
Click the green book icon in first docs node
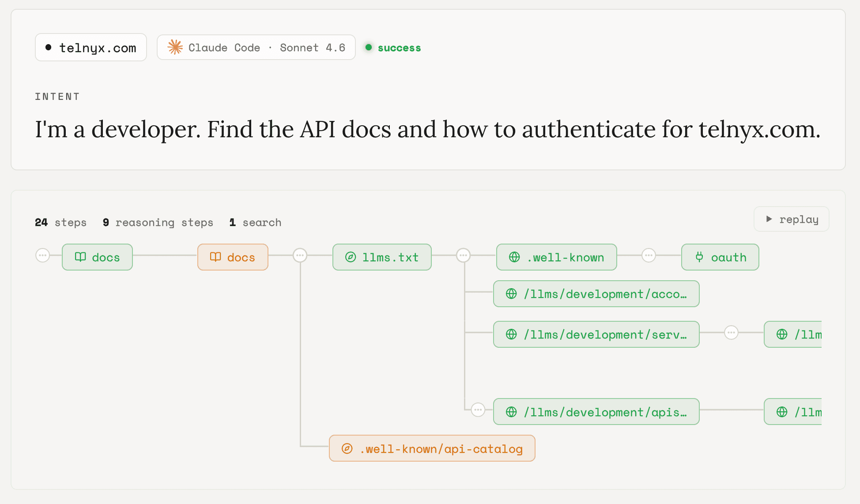[x=80, y=257]
